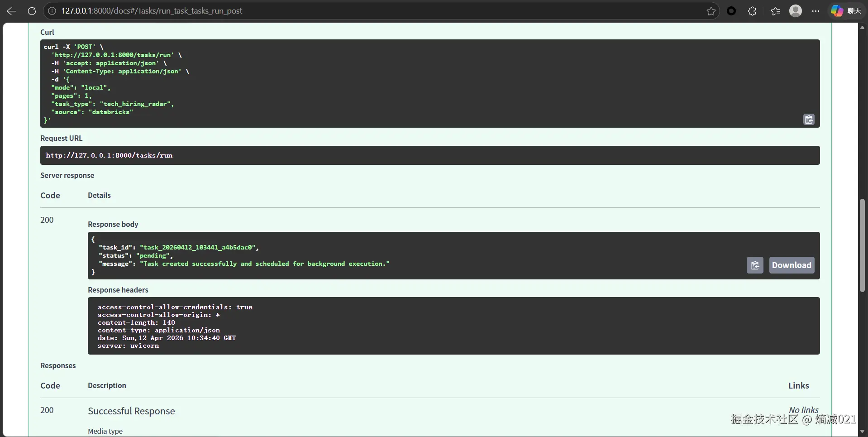Select the Request URL http://127.0.0.1:8000/tasks/run
Image resolution: width=868 pixels, height=437 pixels.
[x=110, y=155]
